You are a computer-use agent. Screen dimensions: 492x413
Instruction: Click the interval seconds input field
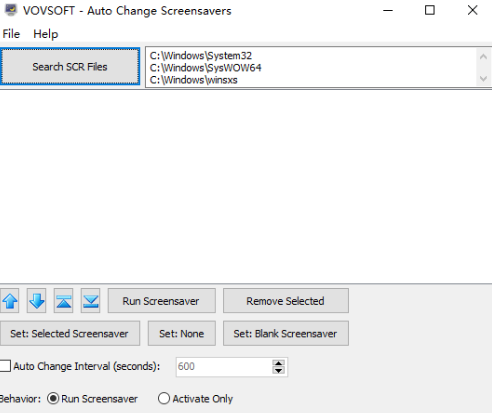coord(224,367)
